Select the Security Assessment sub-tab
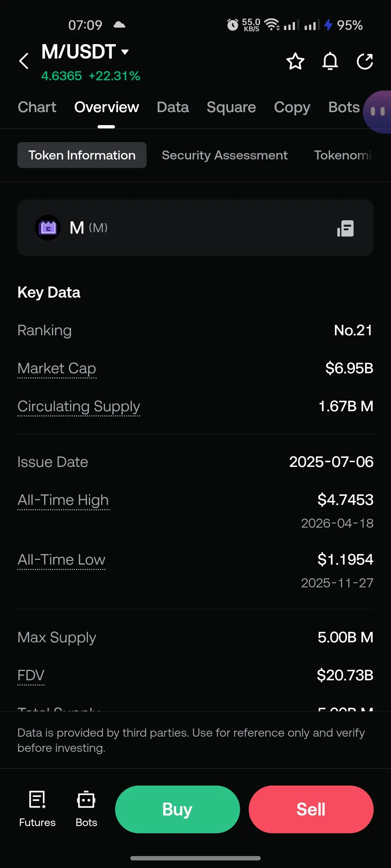 click(x=224, y=155)
